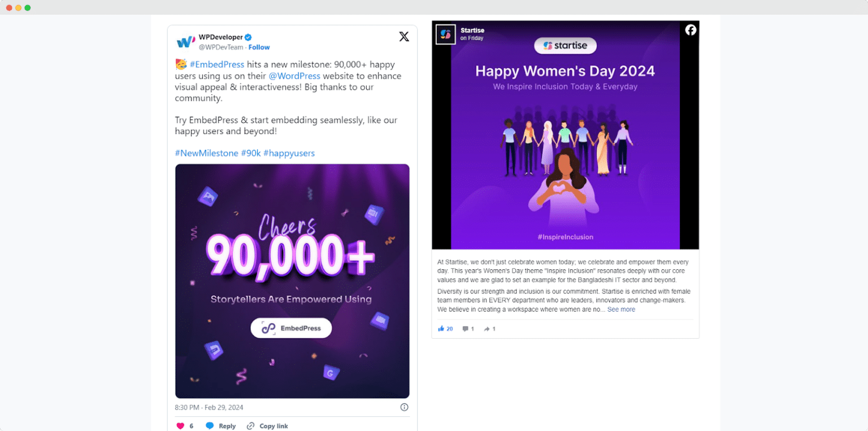Open the #happyusers hashtag
Screen dimensions: 868x431
(289, 153)
